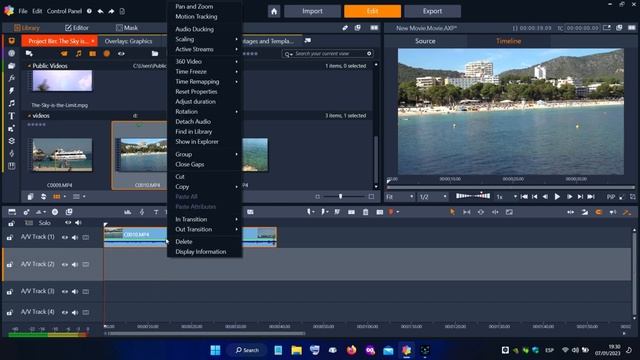
Task: Click the audio mixer icon in timeline toolbar
Action: pos(128,212)
